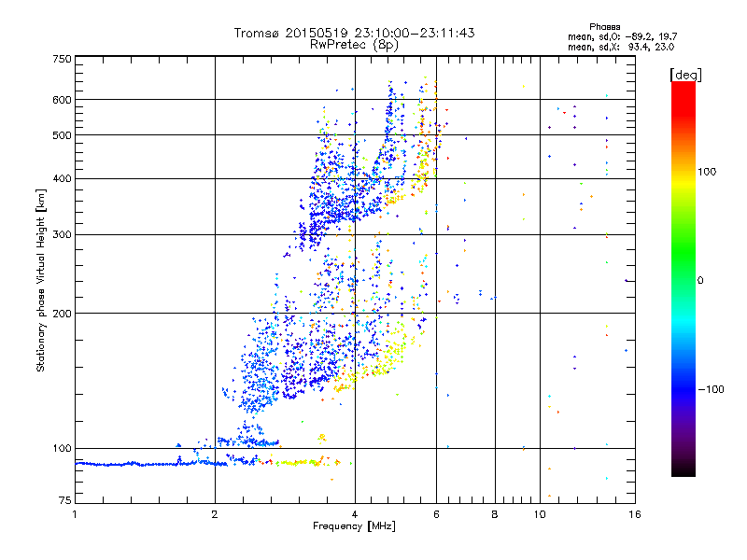Click x-axis tick label '8'
747x560 pixels.
(495, 514)
